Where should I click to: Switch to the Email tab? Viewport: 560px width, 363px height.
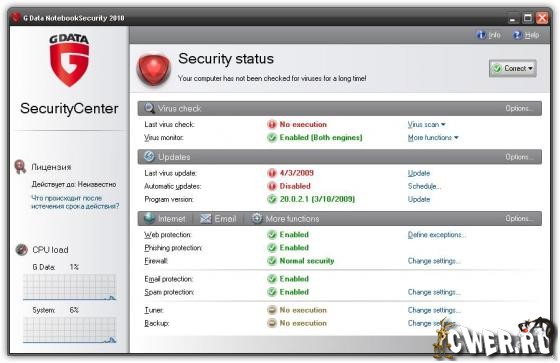coord(218,218)
